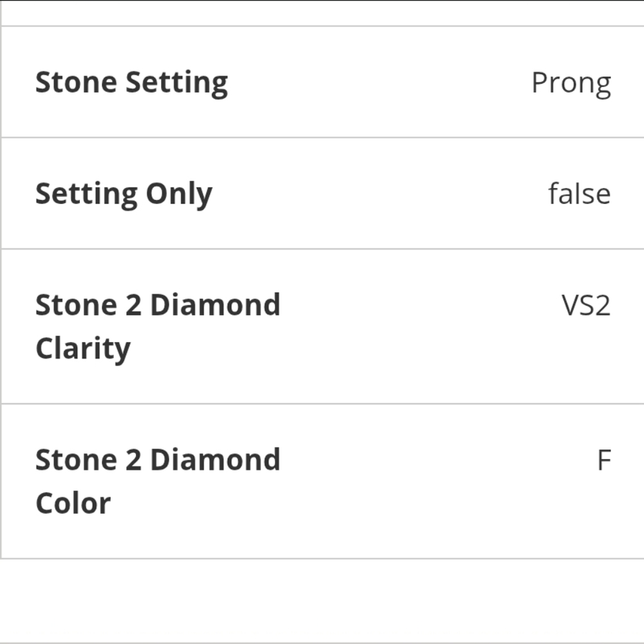Click the partially visible row above Stone Setting
The width and height of the screenshot is (644, 644).
323,13
